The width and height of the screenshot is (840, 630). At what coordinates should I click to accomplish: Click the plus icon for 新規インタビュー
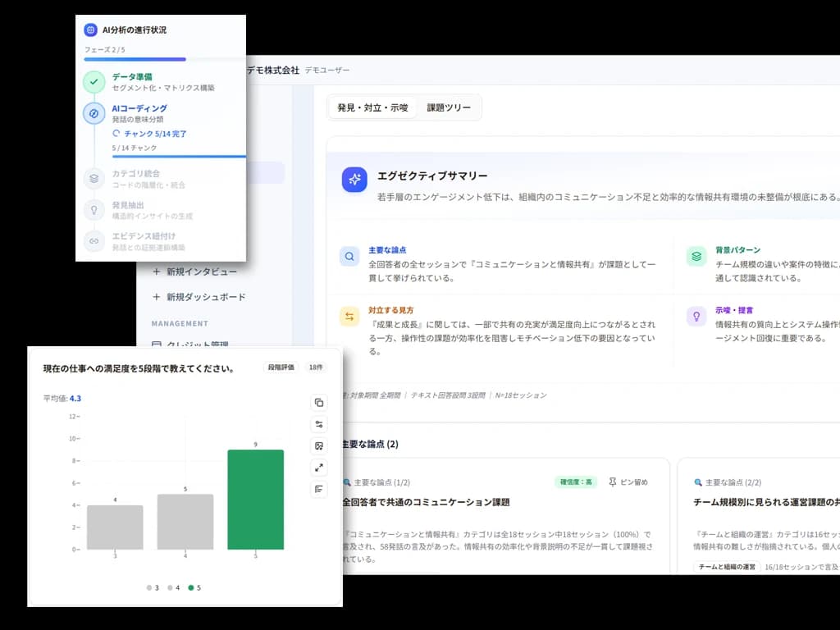tap(157, 272)
